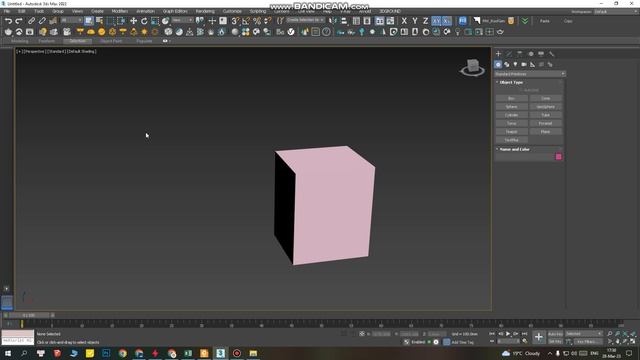Toggle the Angle Snap icon
Viewport: 640px width, 360px height.
[x=246, y=21]
